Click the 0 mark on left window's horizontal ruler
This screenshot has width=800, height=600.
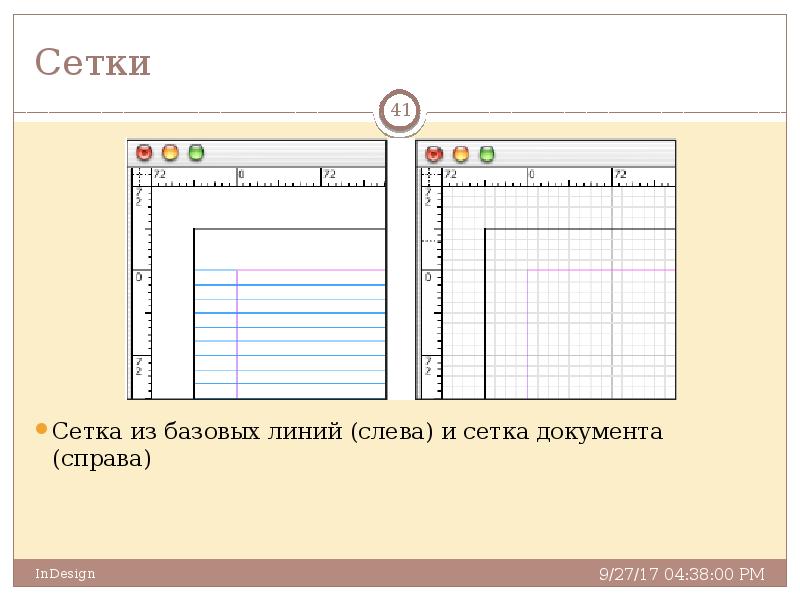click(x=241, y=175)
